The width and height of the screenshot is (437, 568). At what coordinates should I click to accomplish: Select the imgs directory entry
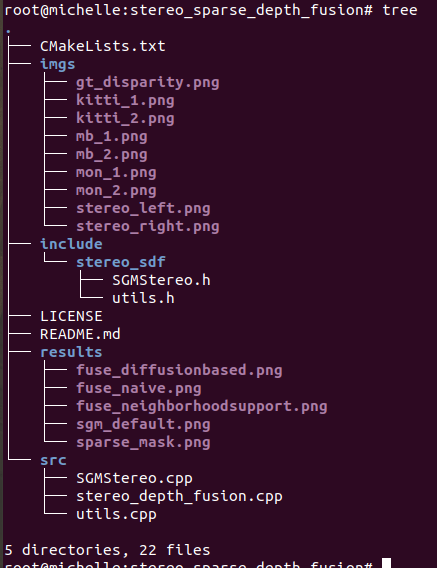[58, 65]
